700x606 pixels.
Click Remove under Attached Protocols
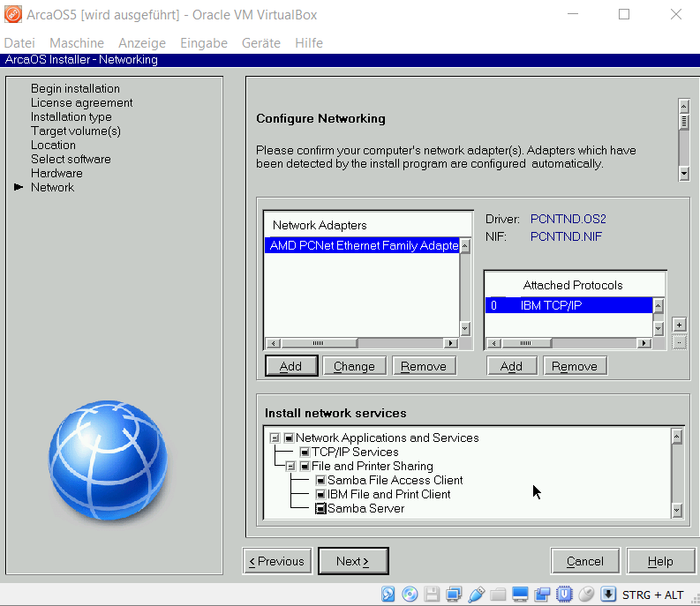pyautogui.click(x=575, y=366)
